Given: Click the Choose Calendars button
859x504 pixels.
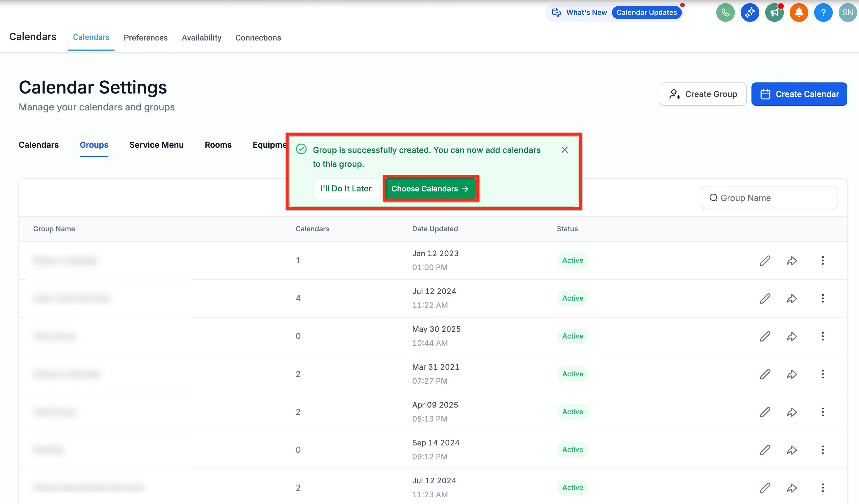Looking at the screenshot, I should click(430, 188).
